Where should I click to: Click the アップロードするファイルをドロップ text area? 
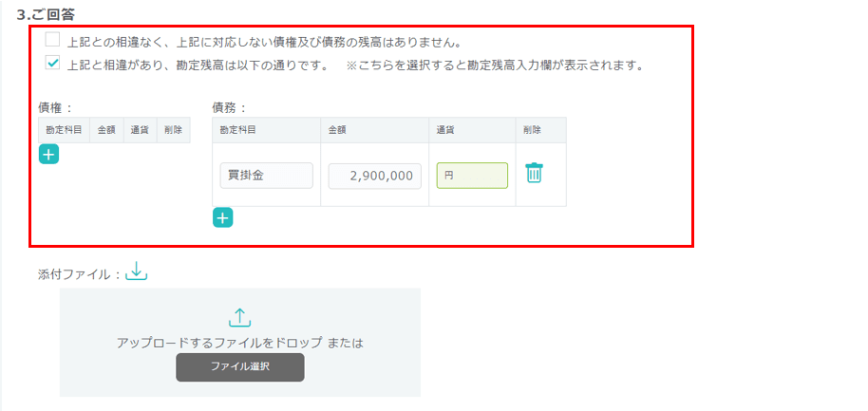(x=239, y=343)
